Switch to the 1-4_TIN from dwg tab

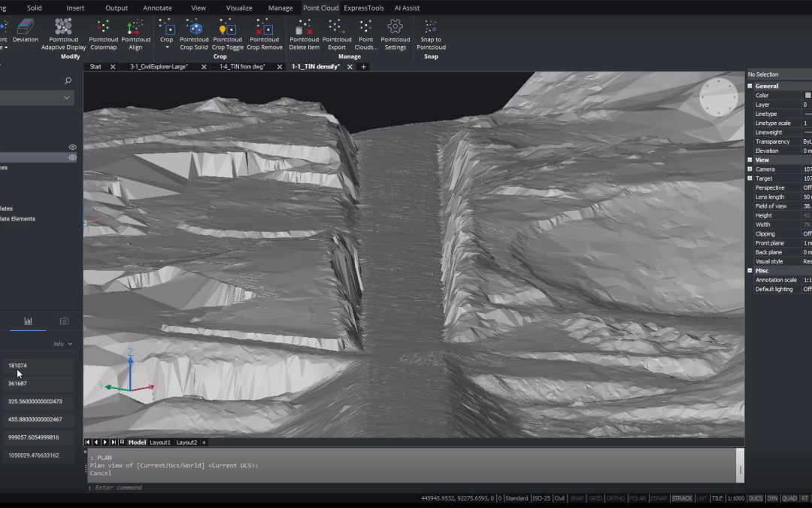(x=242, y=67)
